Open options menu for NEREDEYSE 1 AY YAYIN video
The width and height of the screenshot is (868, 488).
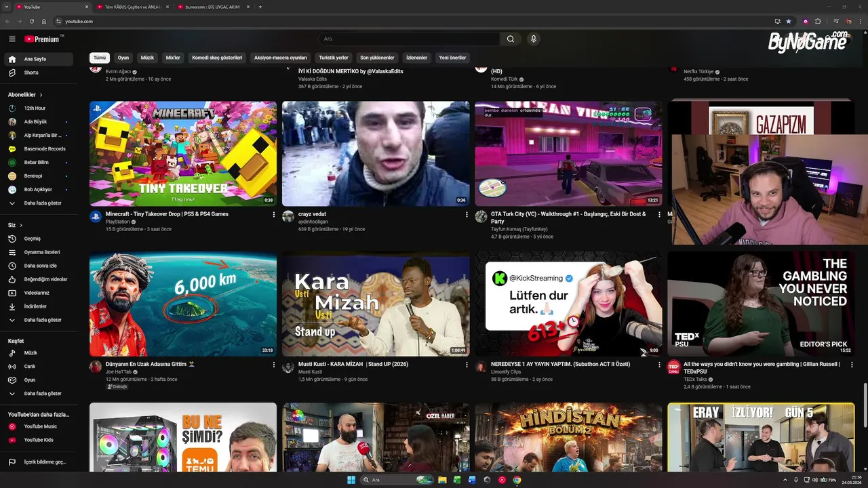pos(659,365)
